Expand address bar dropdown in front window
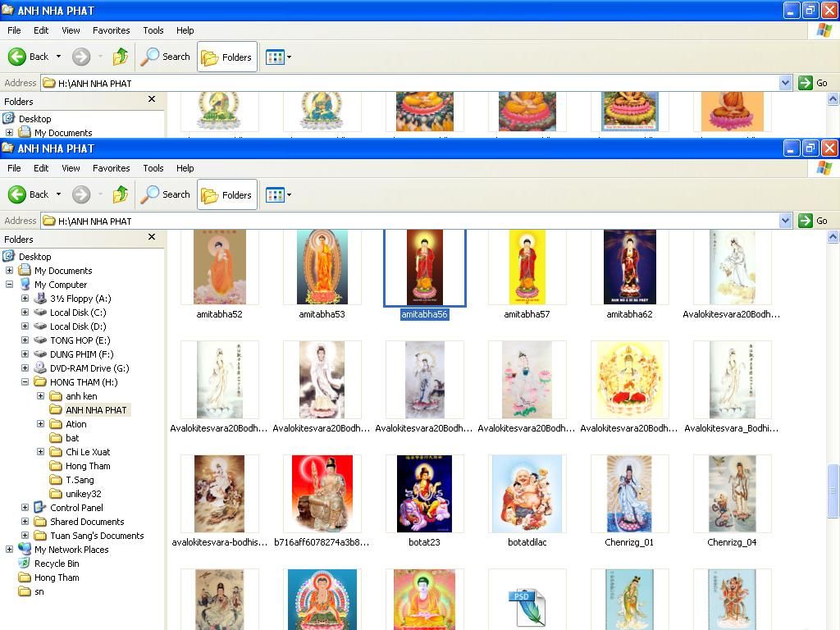The width and height of the screenshot is (840, 630). pyautogui.click(x=785, y=221)
